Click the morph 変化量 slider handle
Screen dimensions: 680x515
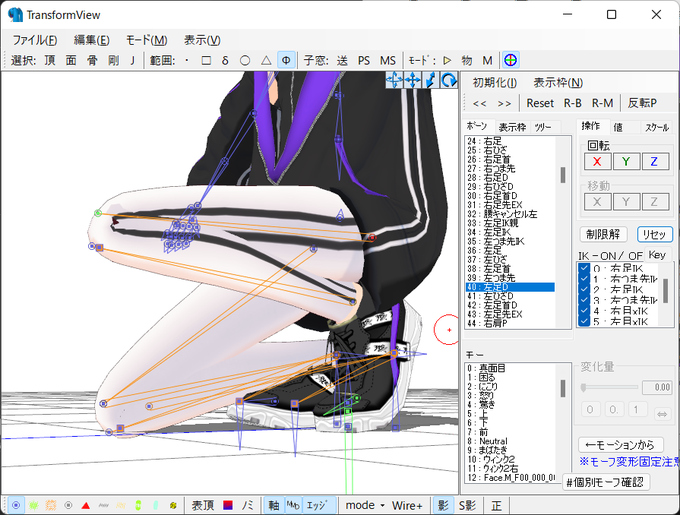[584, 387]
